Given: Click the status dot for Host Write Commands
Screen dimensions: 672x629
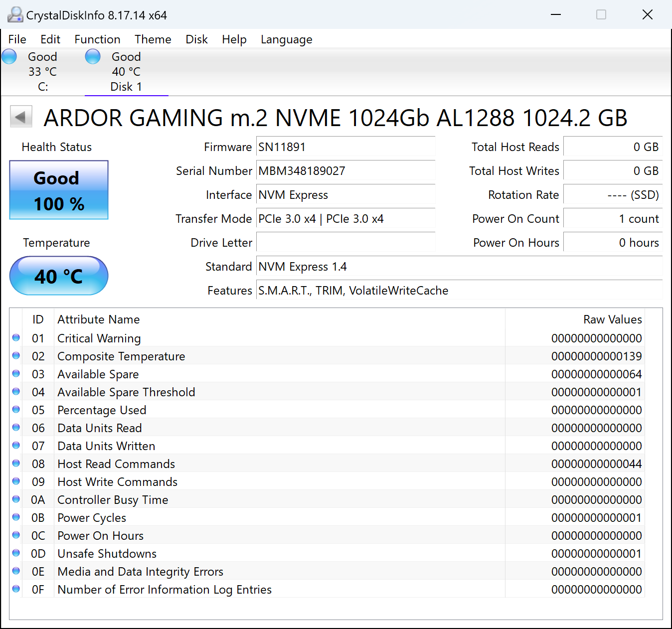Looking at the screenshot, I should 16,481.
